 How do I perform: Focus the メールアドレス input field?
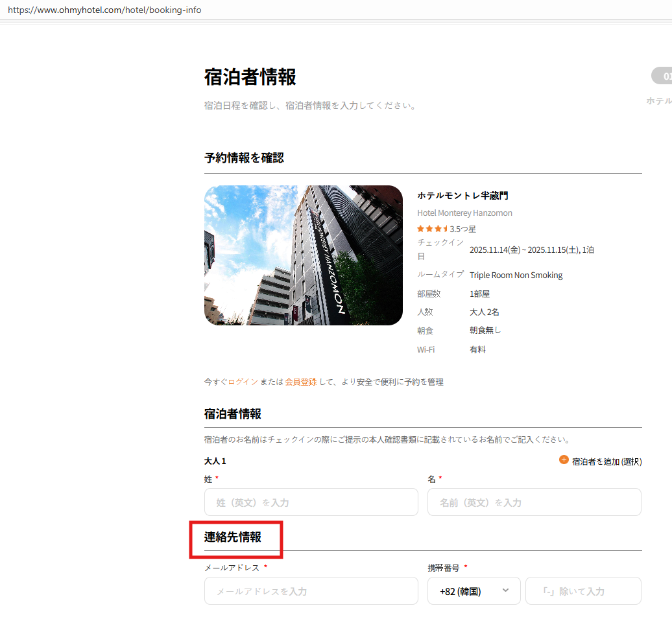coord(311,591)
